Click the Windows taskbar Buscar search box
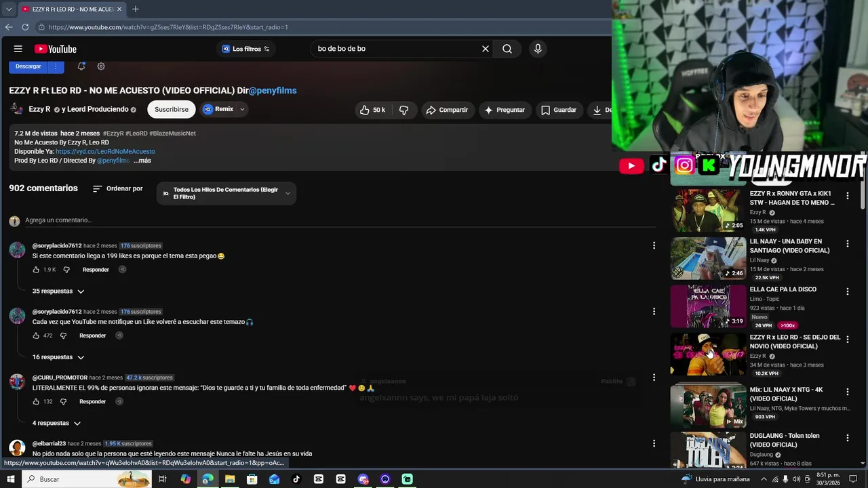The image size is (868, 488). (87, 479)
